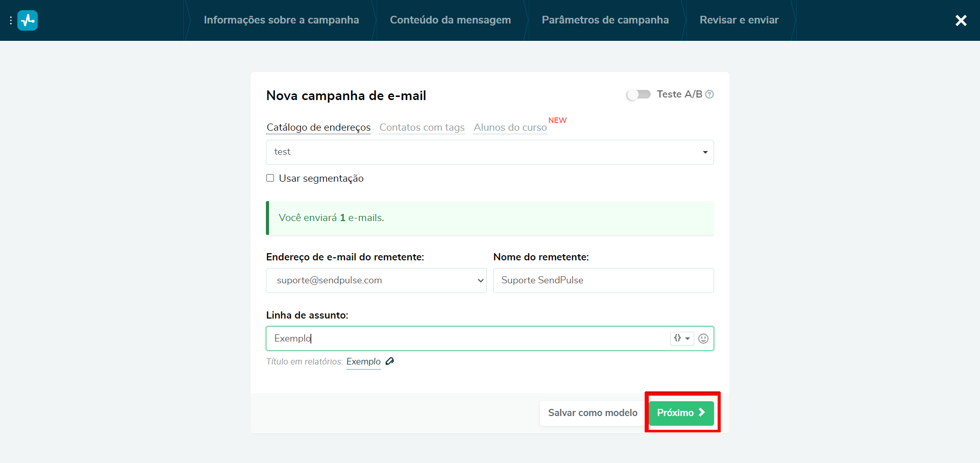Click the Exemplo report title link
The width and height of the screenshot is (980, 463).
coord(363,361)
